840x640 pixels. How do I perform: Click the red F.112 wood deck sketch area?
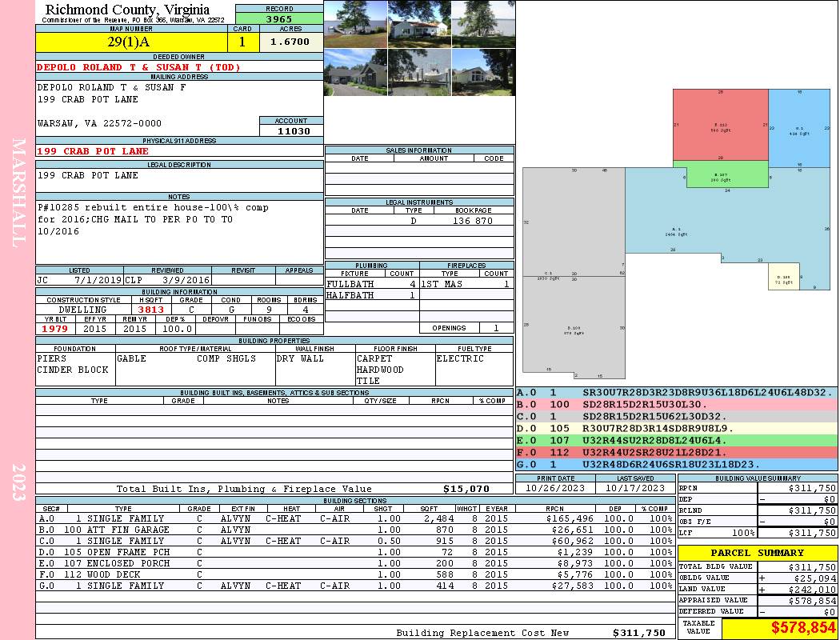click(721, 125)
